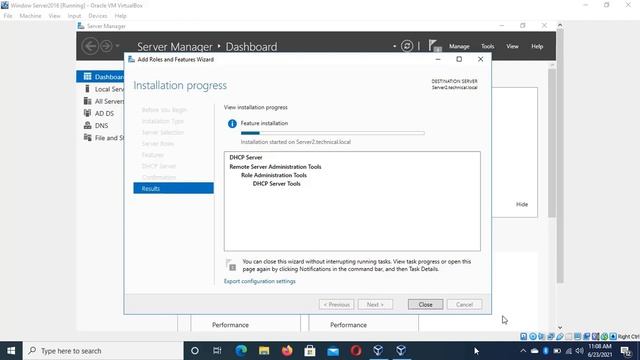Open the Help menu in Server Manager
This screenshot has height=360, width=640.
click(x=537, y=47)
